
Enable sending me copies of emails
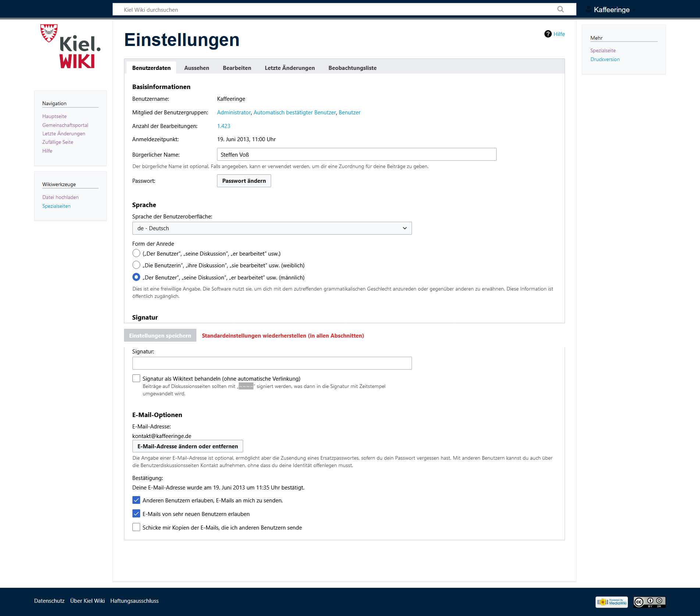(x=136, y=527)
